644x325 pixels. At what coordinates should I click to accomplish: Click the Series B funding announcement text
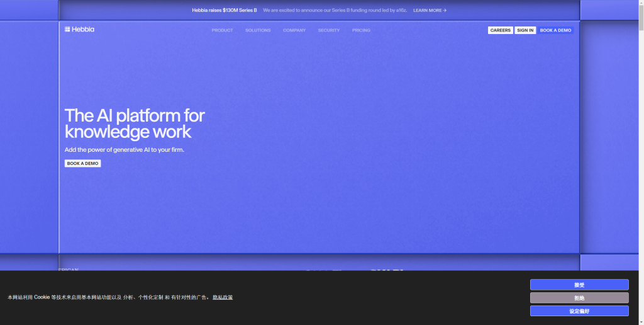pyautogui.click(x=335, y=10)
